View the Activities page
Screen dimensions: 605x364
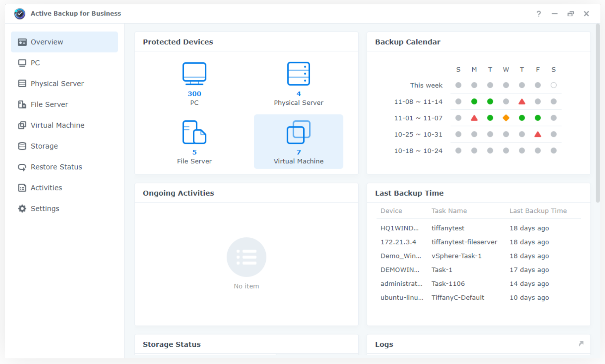tap(64, 188)
